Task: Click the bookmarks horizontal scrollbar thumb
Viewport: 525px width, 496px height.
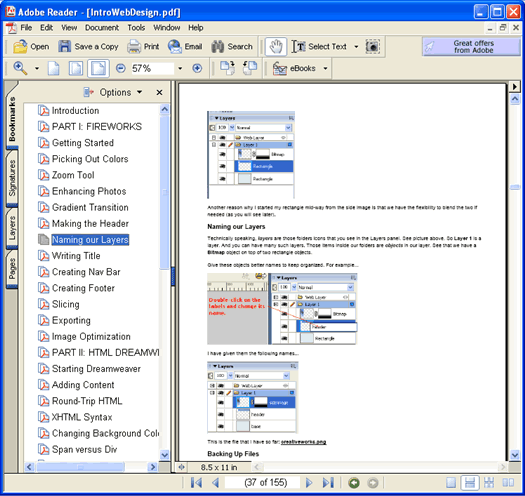Action: [80, 467]
